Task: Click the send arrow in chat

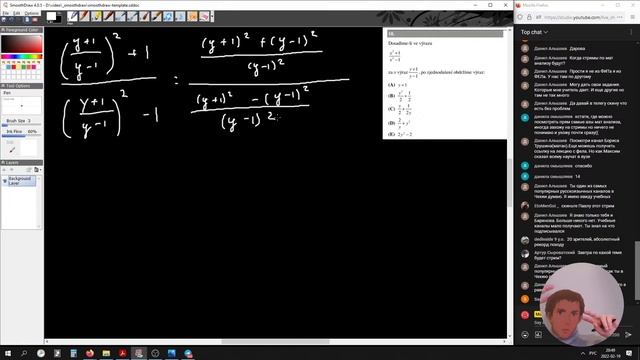Action: [628, 335]
